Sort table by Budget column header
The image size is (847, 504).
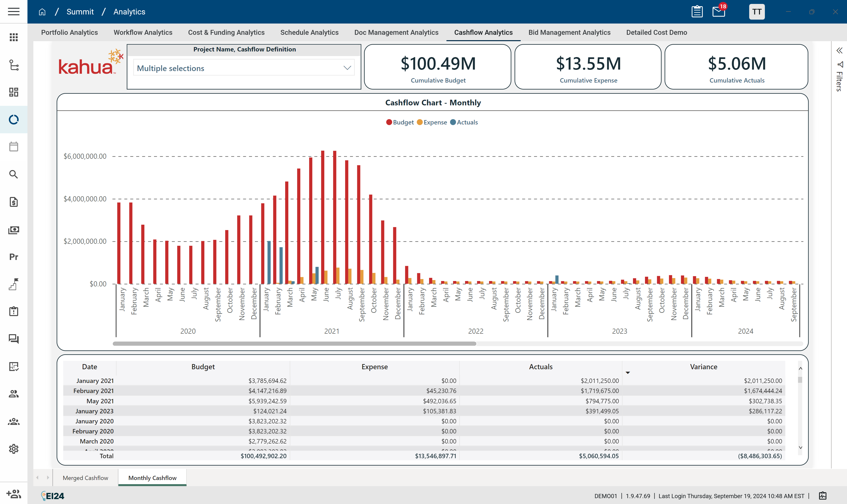pyautogui.click(x=203, y=367)
